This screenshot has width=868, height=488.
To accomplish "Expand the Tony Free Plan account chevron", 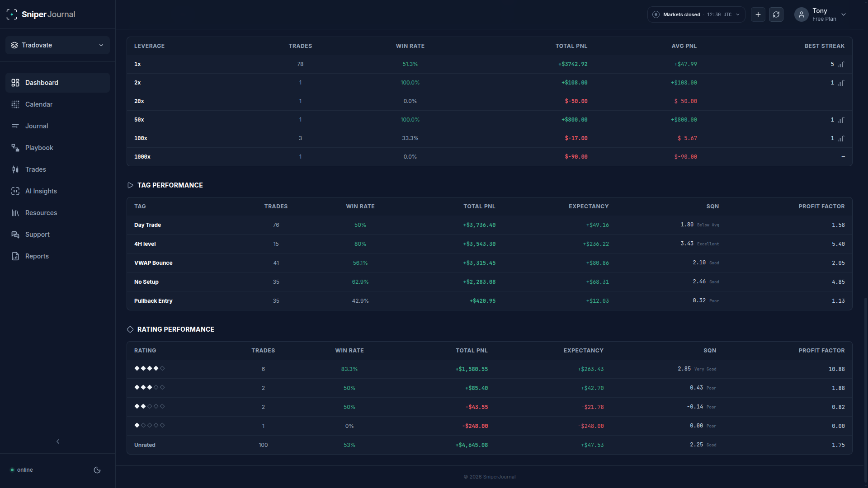I will pyautogui.click(x=844, y=14).
